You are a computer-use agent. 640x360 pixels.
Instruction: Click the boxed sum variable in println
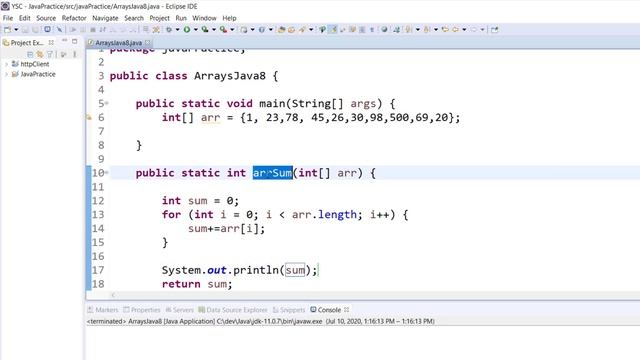[x=295, y=270]
